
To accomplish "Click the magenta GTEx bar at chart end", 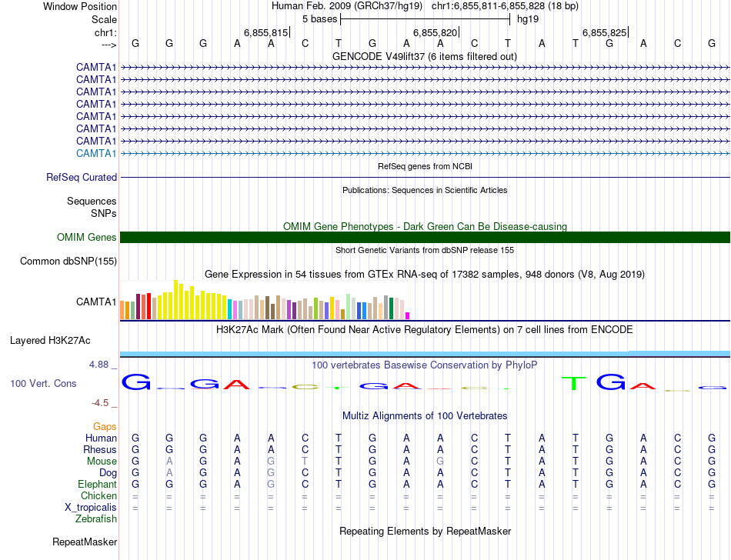I will point(408,316).
